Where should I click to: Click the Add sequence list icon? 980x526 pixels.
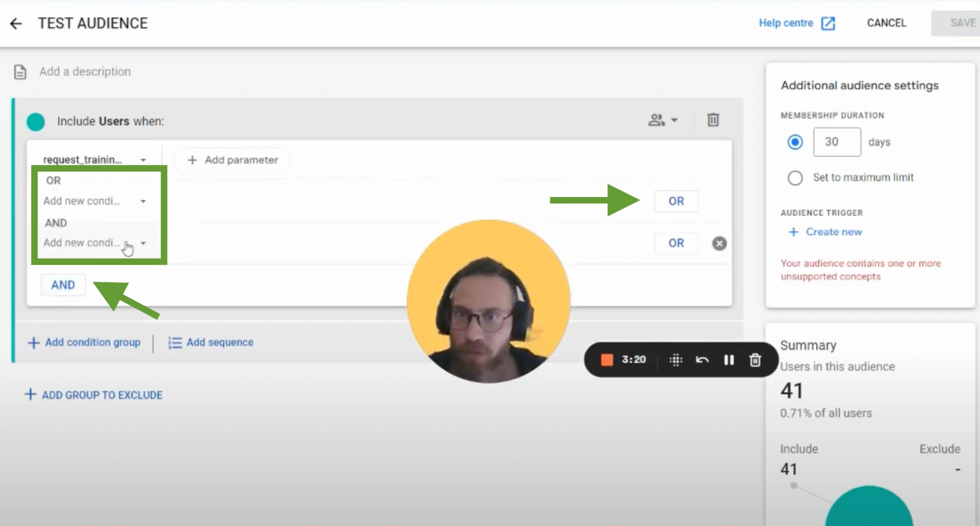(x=175, y=343)
